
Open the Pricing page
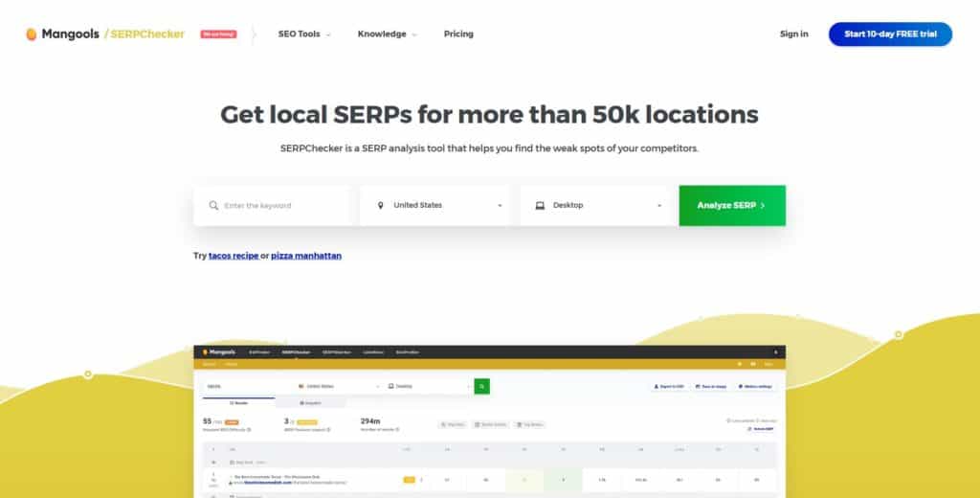[458, 34]
